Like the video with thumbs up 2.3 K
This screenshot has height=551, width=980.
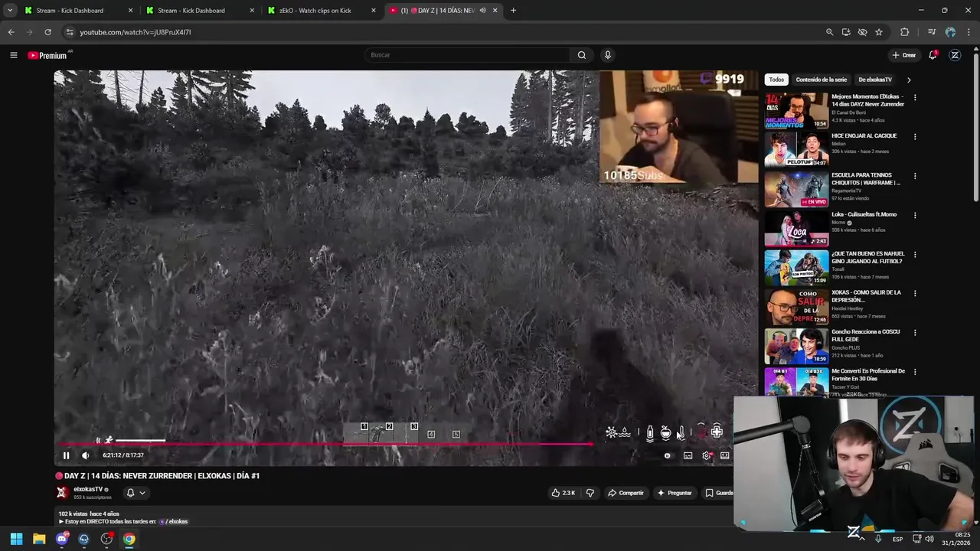pos(563,493)
